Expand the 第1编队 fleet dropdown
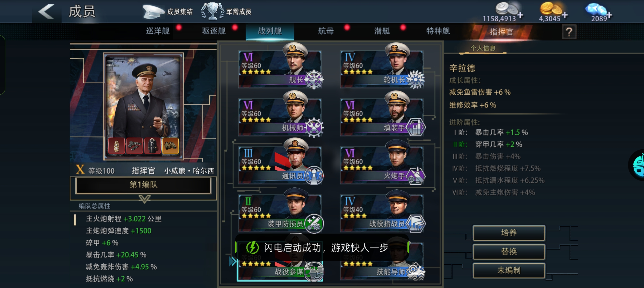This screenshot has width=644, height=288. pyautogui.click(x=143, y=185)
